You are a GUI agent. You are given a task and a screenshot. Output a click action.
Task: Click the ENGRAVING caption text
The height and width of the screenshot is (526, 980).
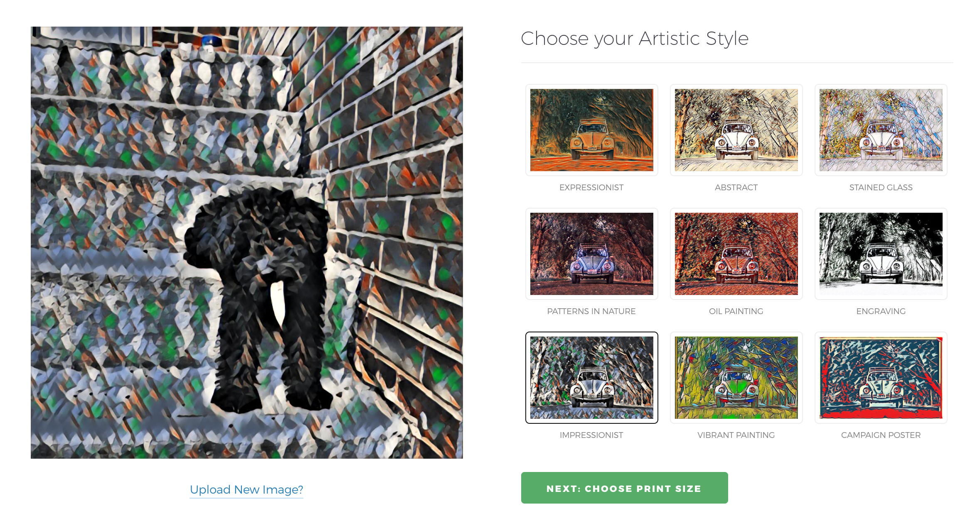[881, 311]
